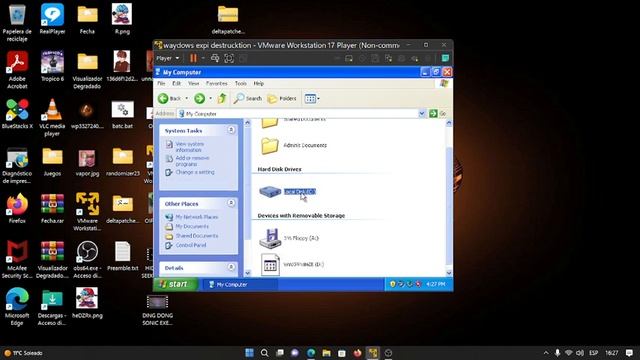Screen dimensions: 640x360
Task: Click Add or remove programs link
Action: tap(192, 161)
